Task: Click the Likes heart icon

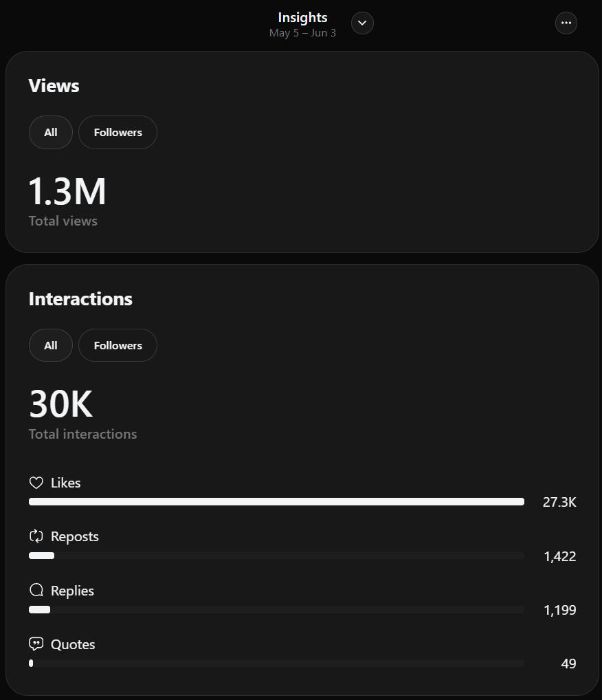Action: 36,483
